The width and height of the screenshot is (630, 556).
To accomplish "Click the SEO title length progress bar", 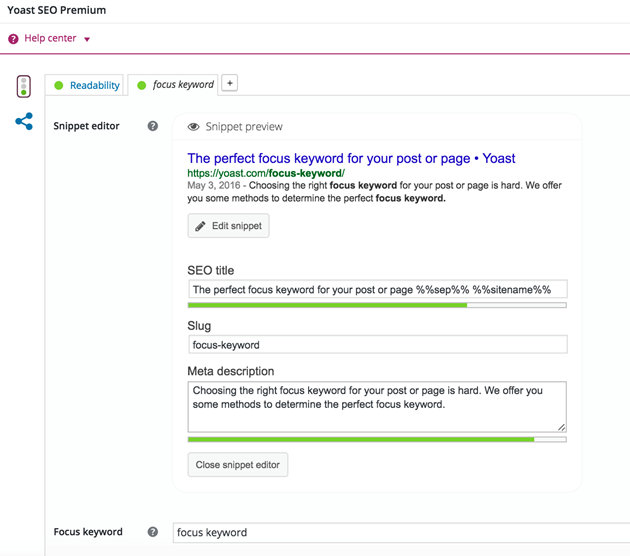I will [x=377, y=305].
